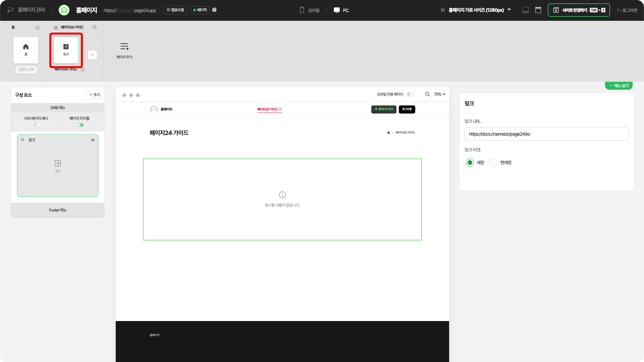The image size is (644, 362).
Task: Open gear under the 링크 page thumbnail
Action: click(83, 70)
